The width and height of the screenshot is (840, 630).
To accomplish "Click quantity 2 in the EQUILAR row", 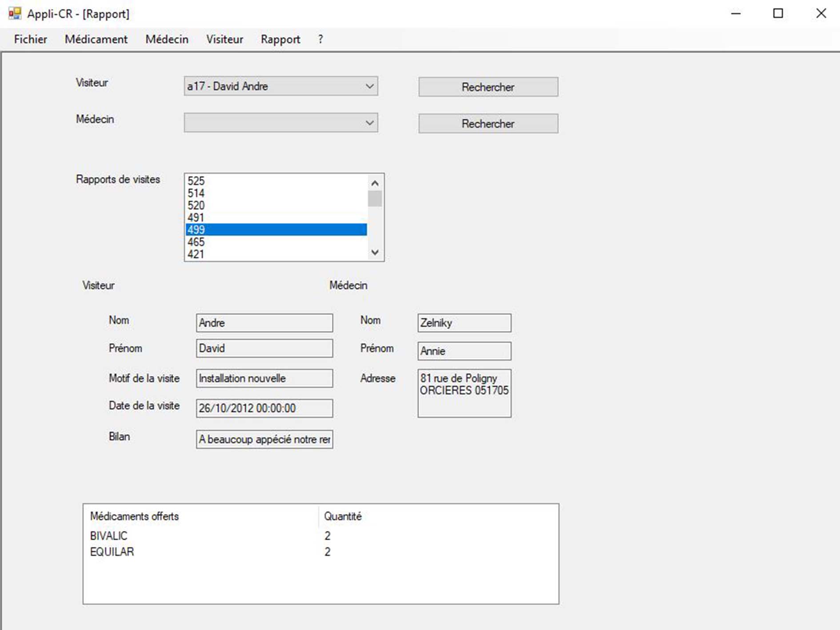I will pyautogui.click(x=328, y=552).
